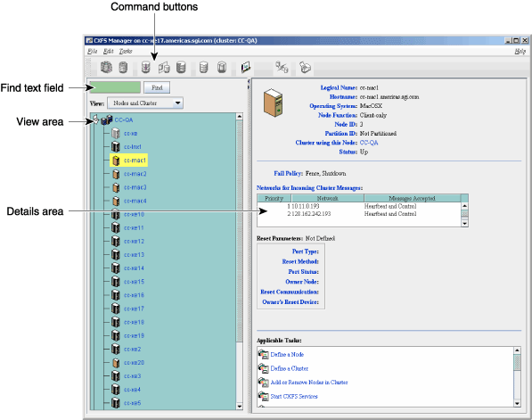This screenshot has width=532, height=420.
Task: Click the orange node icon beside cc-mac3
Action: coord(116,187)
